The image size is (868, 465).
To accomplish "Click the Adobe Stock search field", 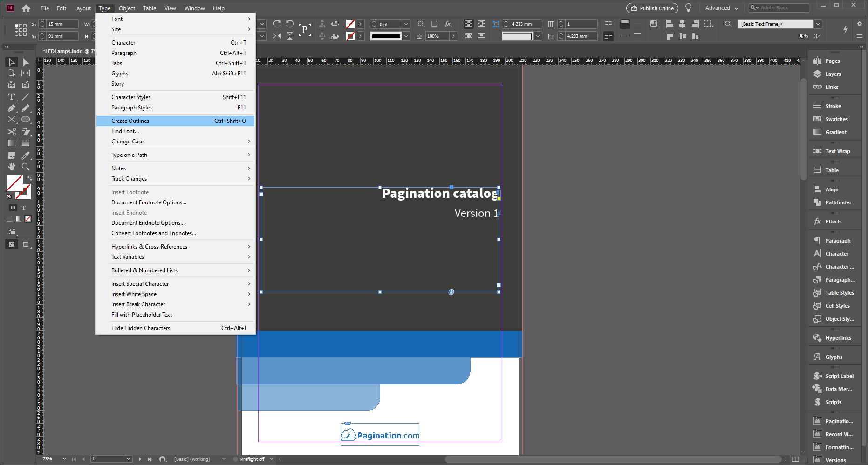I will 783,8.
